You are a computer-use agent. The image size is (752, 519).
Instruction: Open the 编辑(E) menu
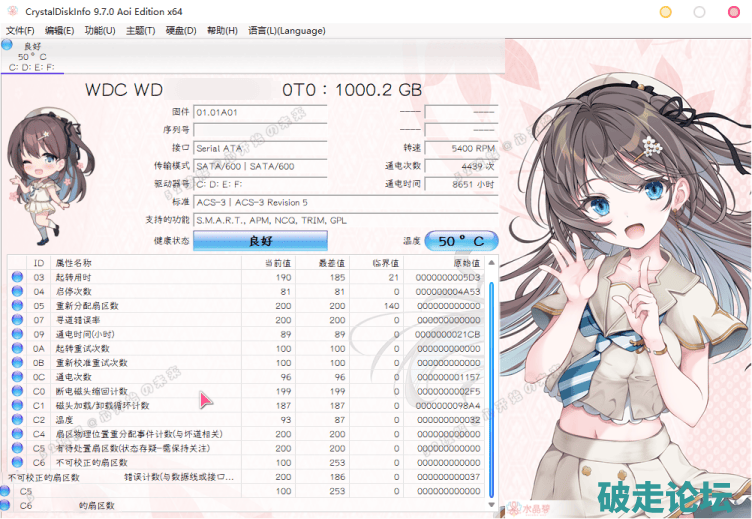(60, 31)
